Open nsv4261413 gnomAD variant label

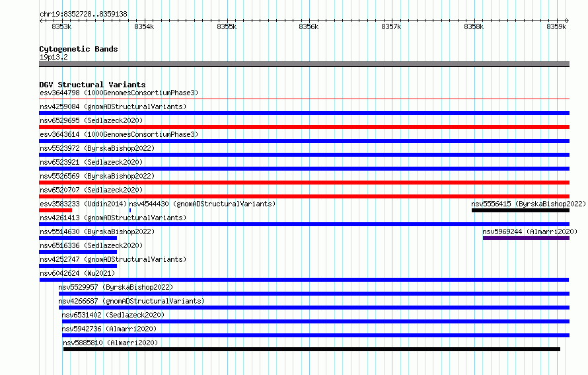(113, 218)
